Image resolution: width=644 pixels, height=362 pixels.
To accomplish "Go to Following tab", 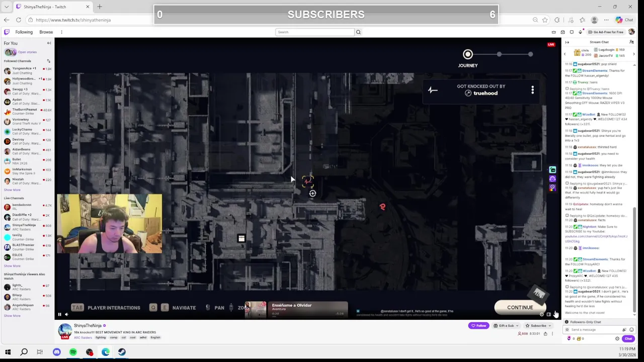I will click(24, 32).
